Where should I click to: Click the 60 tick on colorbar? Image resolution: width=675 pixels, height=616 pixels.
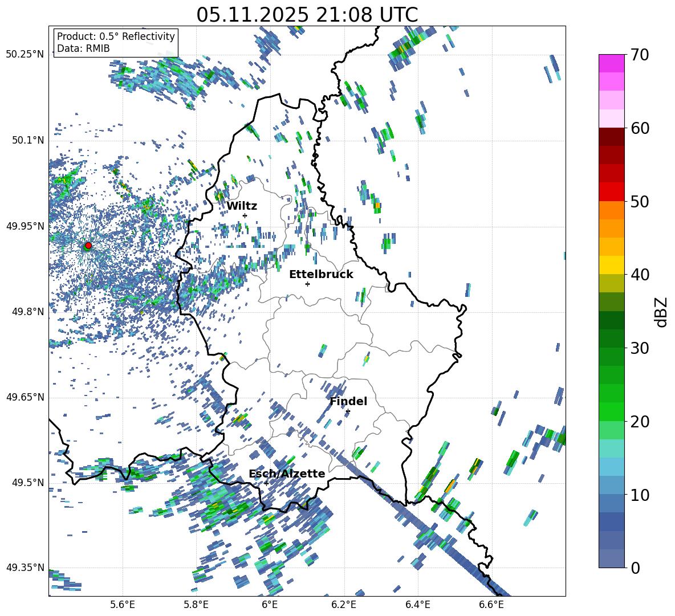pyautogui.click(x=640, y=128)
